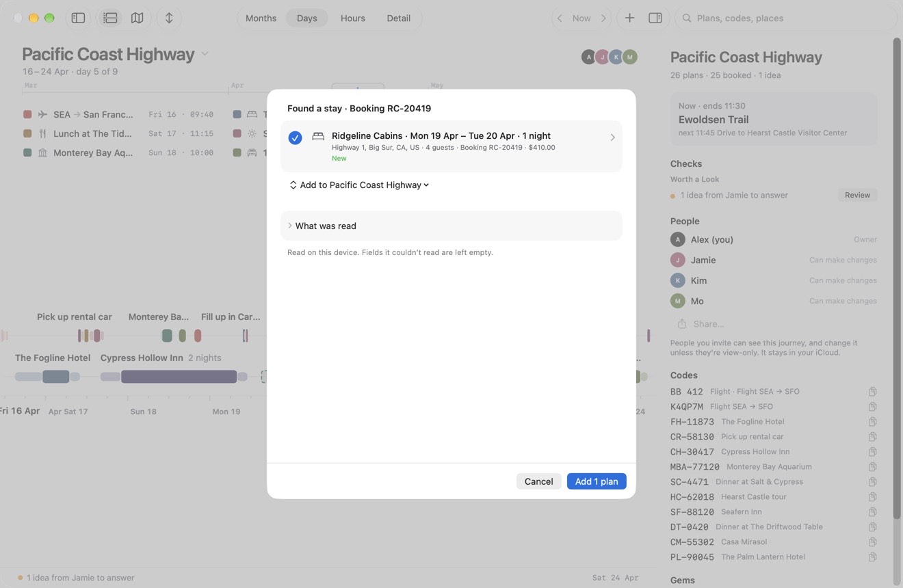This screenshot has width=903, height=588.
Task: Expand the What was read section
Action: (x=451, y=226)
